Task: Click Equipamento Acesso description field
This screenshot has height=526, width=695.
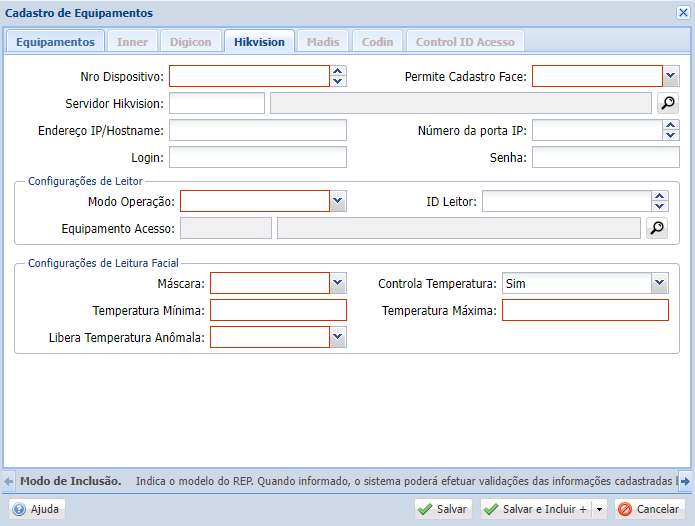Action: pyautogui.click(x=459, y=228)
